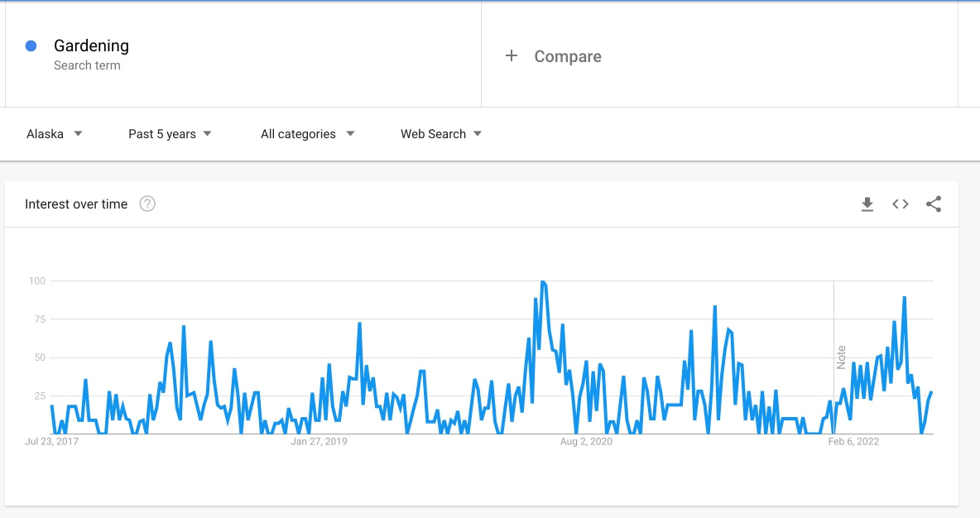Image resolution: width=980 pixels, height=518 pixels.
Task: Click the Interest over time heading
Action: 76,204
